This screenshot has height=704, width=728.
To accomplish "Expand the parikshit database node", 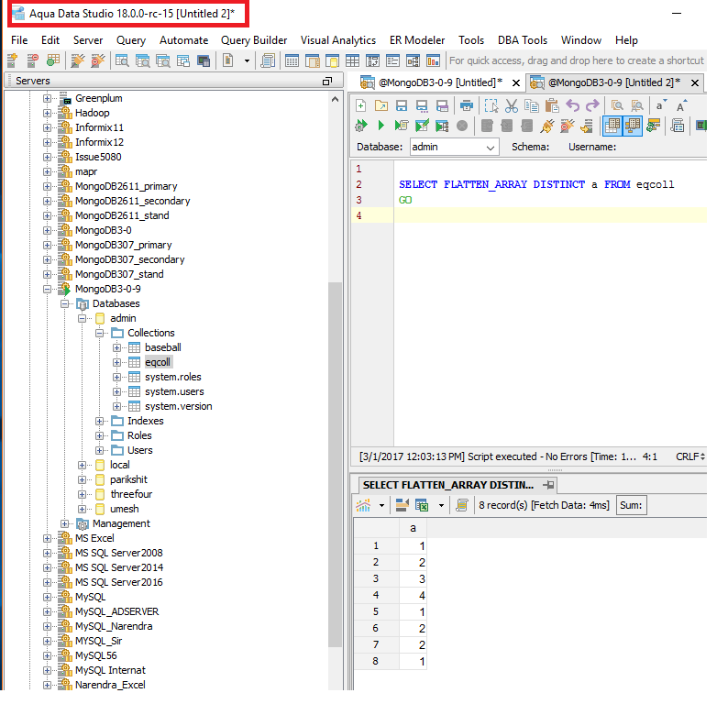I will (x=83, y=479).
